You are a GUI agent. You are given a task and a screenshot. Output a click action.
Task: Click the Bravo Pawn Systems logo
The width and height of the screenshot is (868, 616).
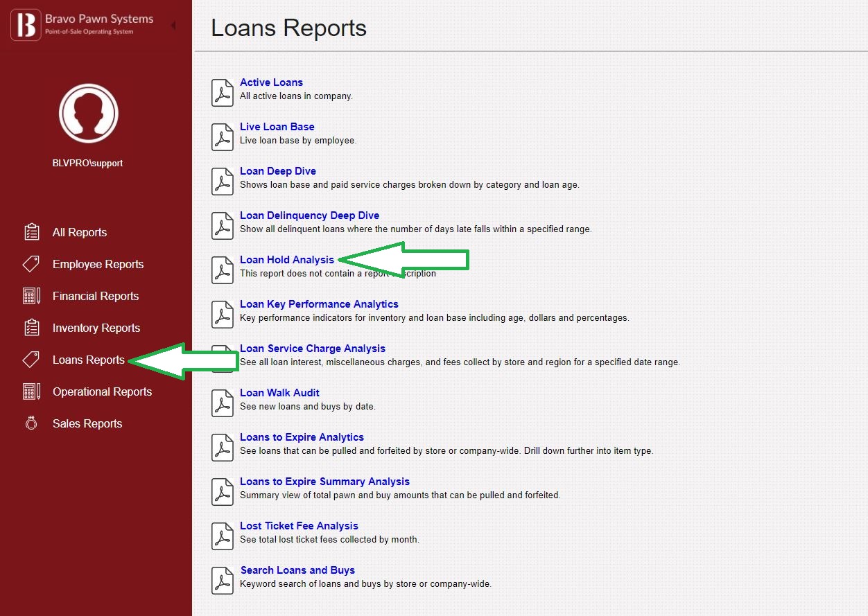point(82,24)
